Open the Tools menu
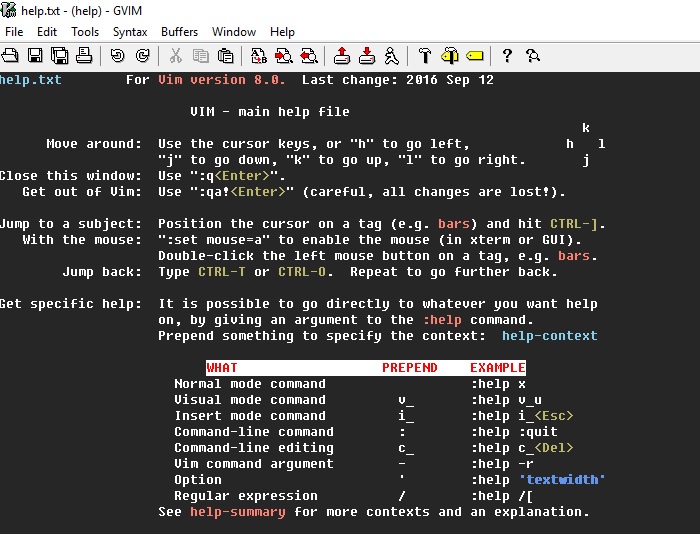Image resolution: width=700 pixels, height=534 pixels. [85, 32]
